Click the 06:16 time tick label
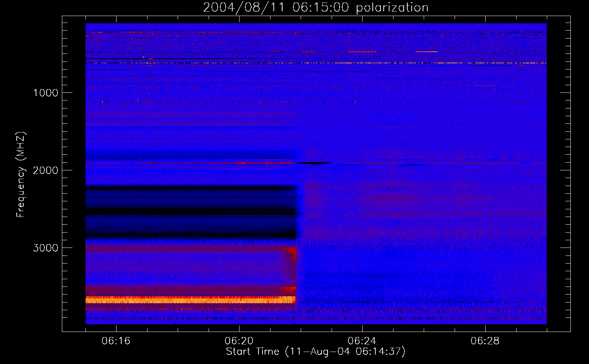The image size is (589, 364). coord(116,341)
